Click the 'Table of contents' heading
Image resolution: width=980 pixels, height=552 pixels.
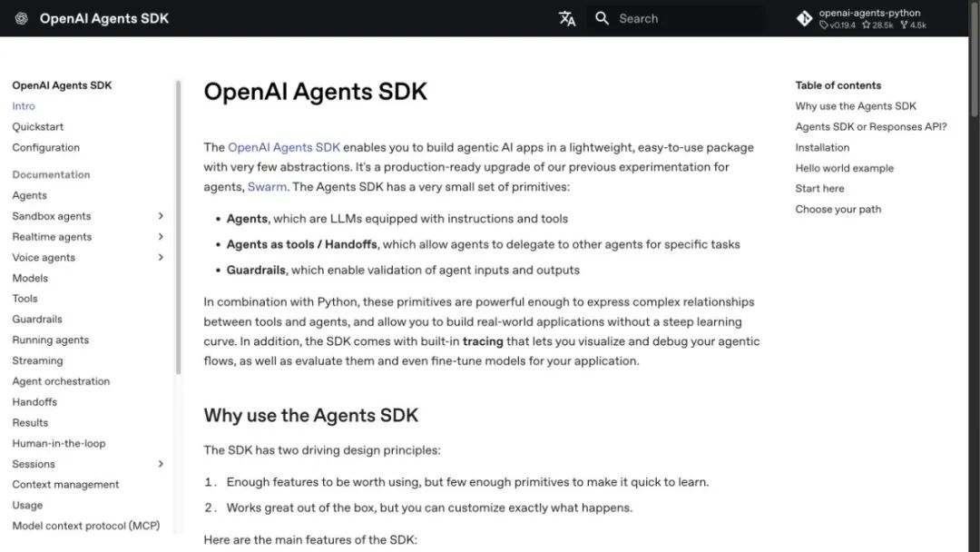838,85
